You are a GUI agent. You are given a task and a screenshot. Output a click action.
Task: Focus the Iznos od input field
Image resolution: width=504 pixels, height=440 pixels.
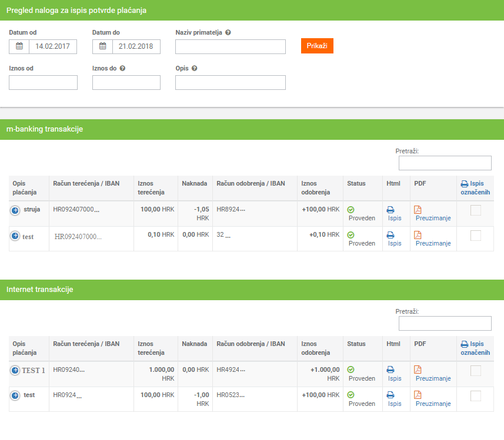pos(43,83)
